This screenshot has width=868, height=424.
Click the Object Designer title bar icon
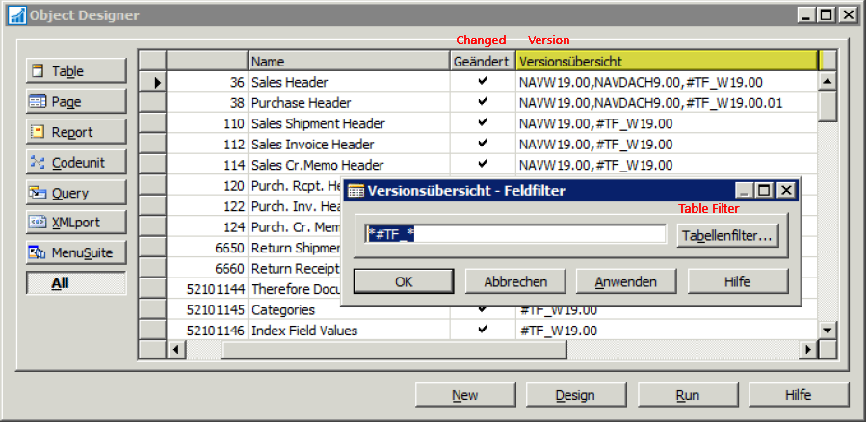16,15
